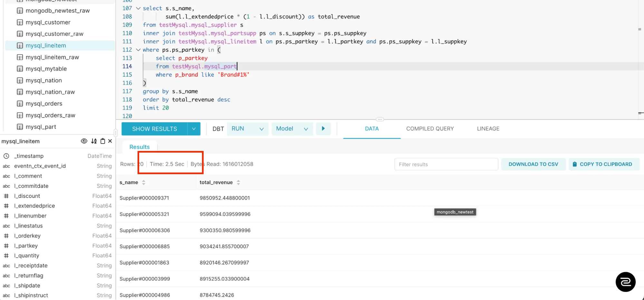Click the 'Brand#1%' string in line 115
The image size is (644, 300).
click(x=233, y=75)
